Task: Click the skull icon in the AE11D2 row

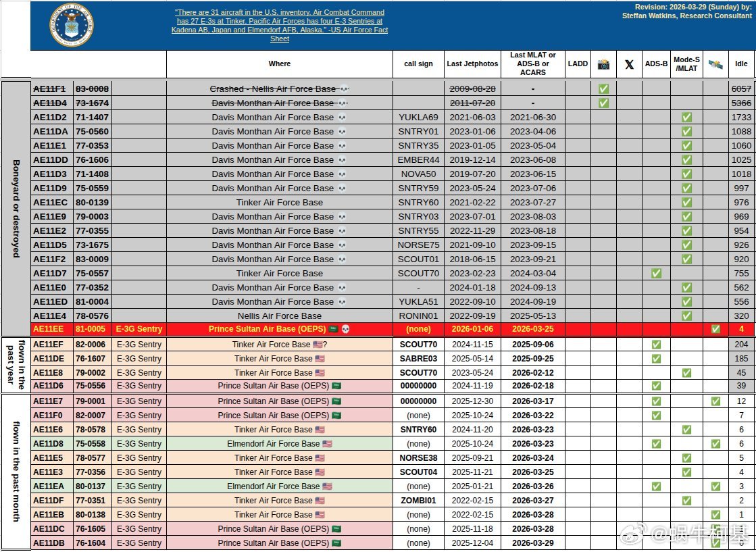Action: coord(342,118)
